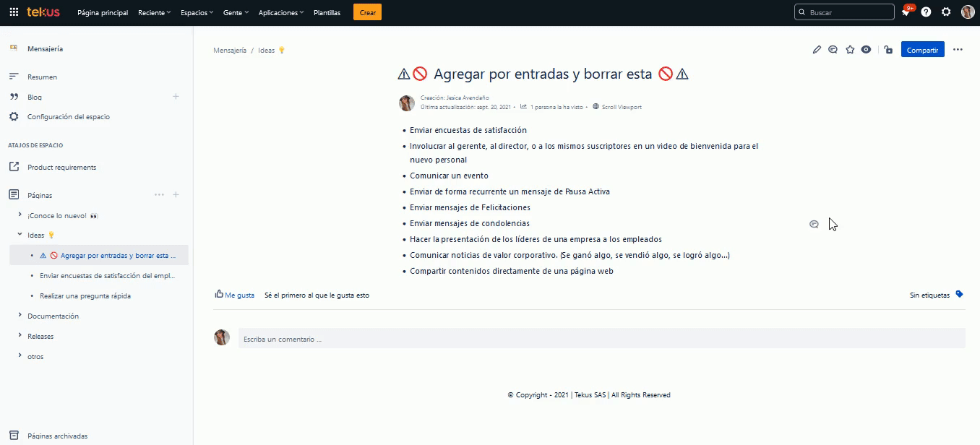
Task: Click the blue Compartir button
Action: point(922,49)
